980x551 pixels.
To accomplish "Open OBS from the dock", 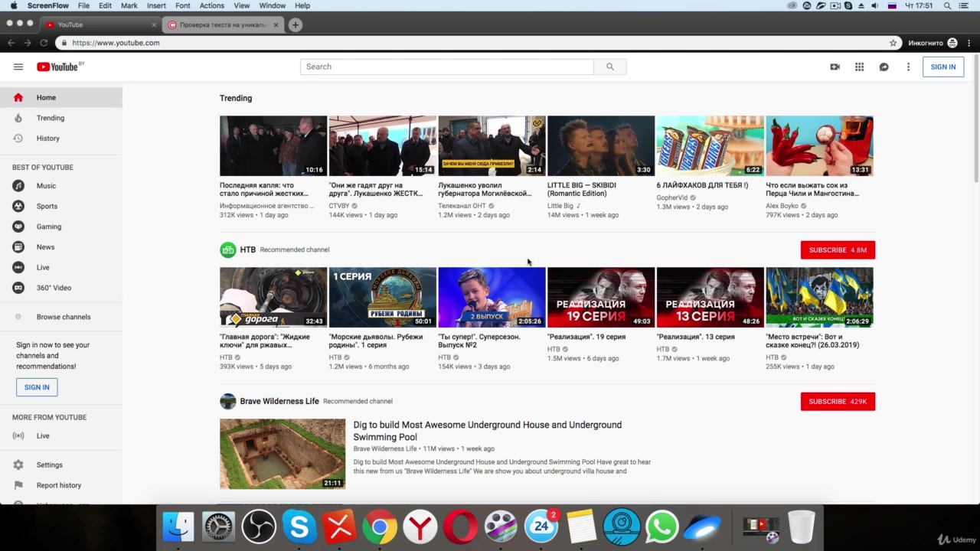I will pyautogui.click(x=259, y=527).
